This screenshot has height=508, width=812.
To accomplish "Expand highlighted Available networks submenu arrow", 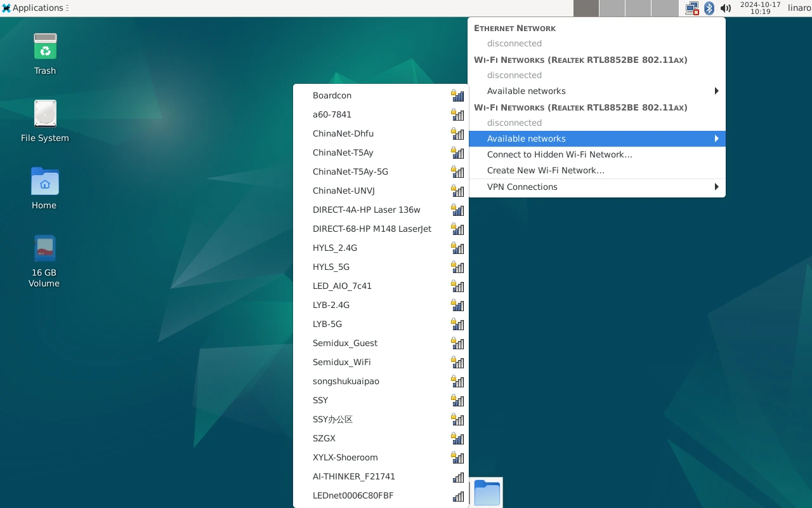I will point(716,138).
